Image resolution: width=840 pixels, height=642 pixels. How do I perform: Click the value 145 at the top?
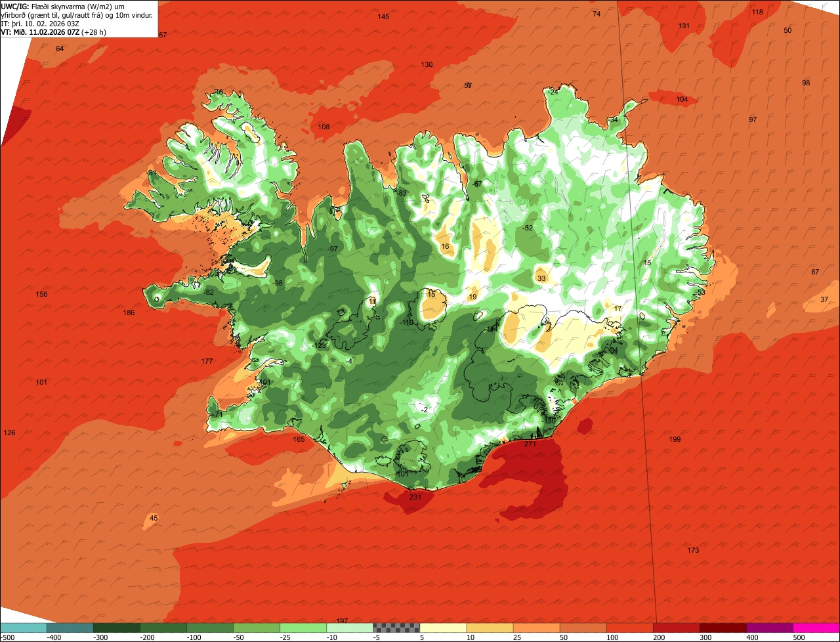click(383, 16)
